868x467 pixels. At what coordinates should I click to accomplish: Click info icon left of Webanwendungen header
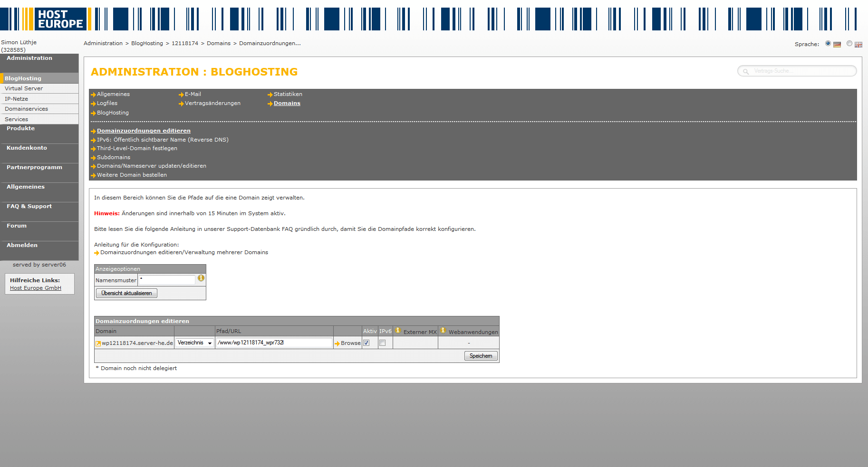pyautogui.click(x=443, y=331)
